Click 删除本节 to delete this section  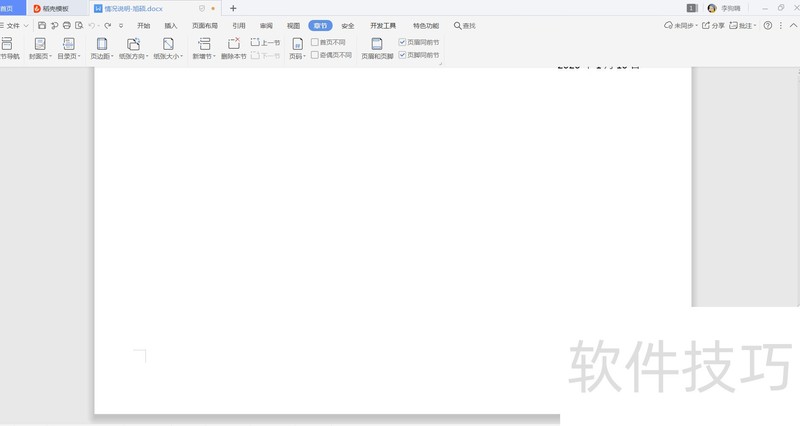coord(233,48)
